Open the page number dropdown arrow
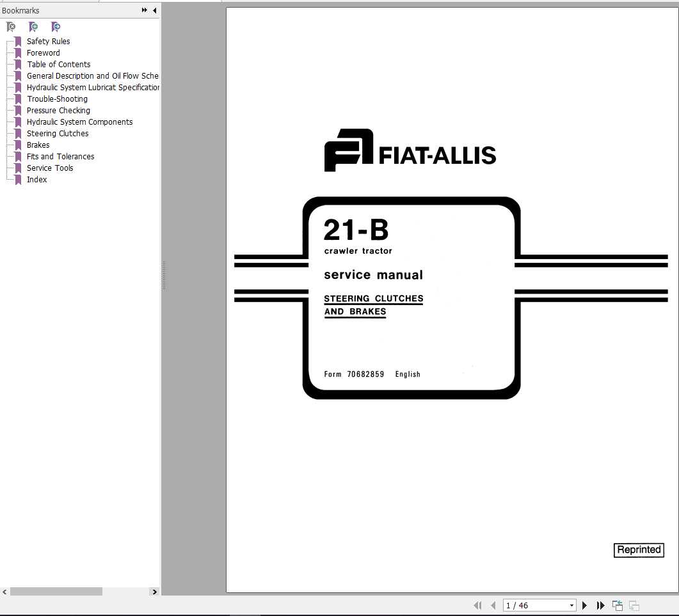Image resolution: width=679 pixels, height=616 pixels. [571, 605]
